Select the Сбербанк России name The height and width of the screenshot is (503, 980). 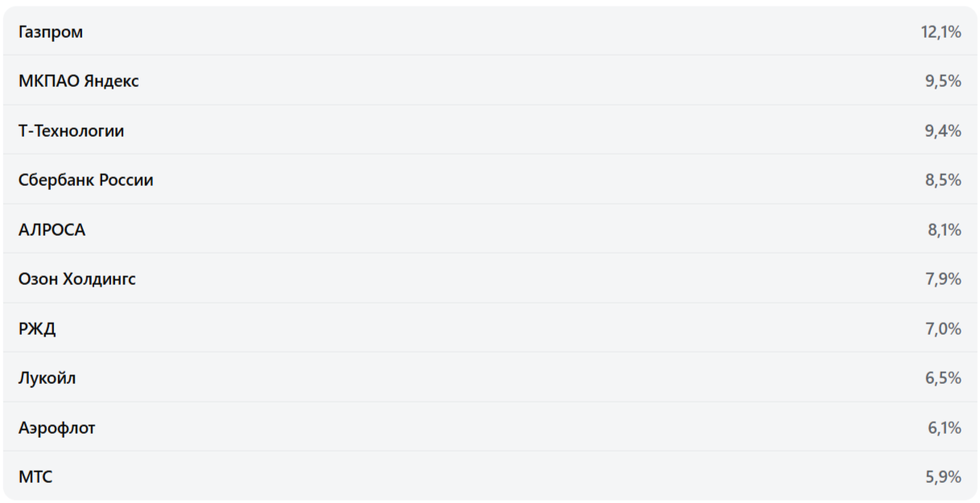85,180
